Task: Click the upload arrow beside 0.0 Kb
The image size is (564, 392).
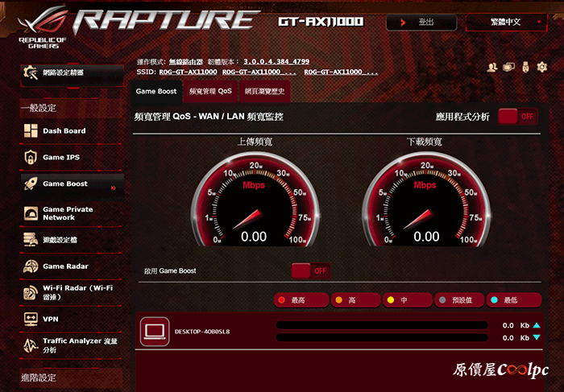Action: pyautogui.click(x=537, y=325)
